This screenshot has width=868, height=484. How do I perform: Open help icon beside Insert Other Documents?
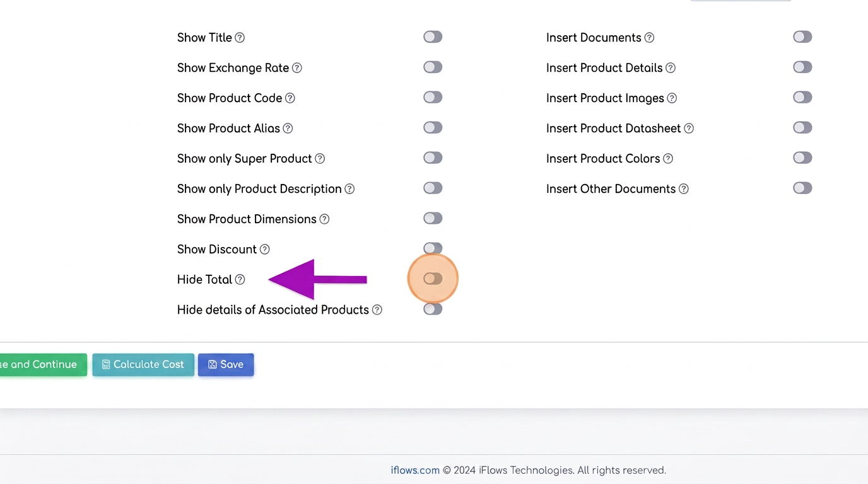click(684, 189)
